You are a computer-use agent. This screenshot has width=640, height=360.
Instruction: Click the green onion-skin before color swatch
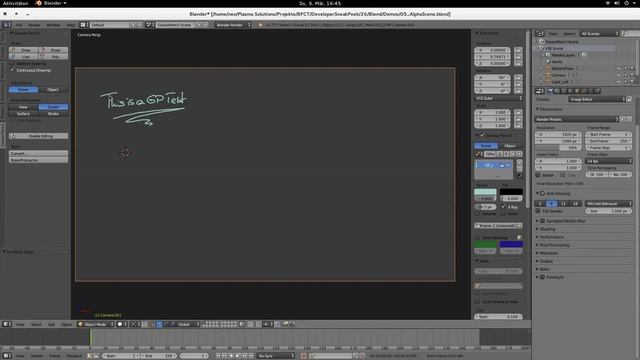point(485,244)
